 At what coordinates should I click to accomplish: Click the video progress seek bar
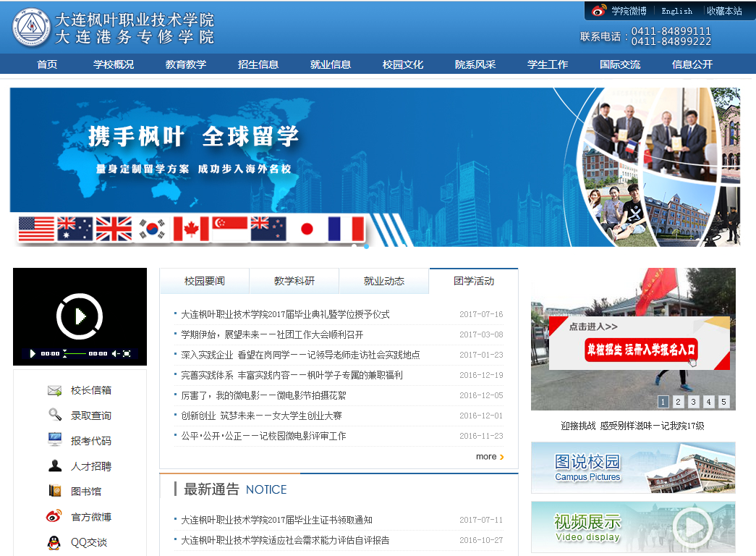(75, 353)
